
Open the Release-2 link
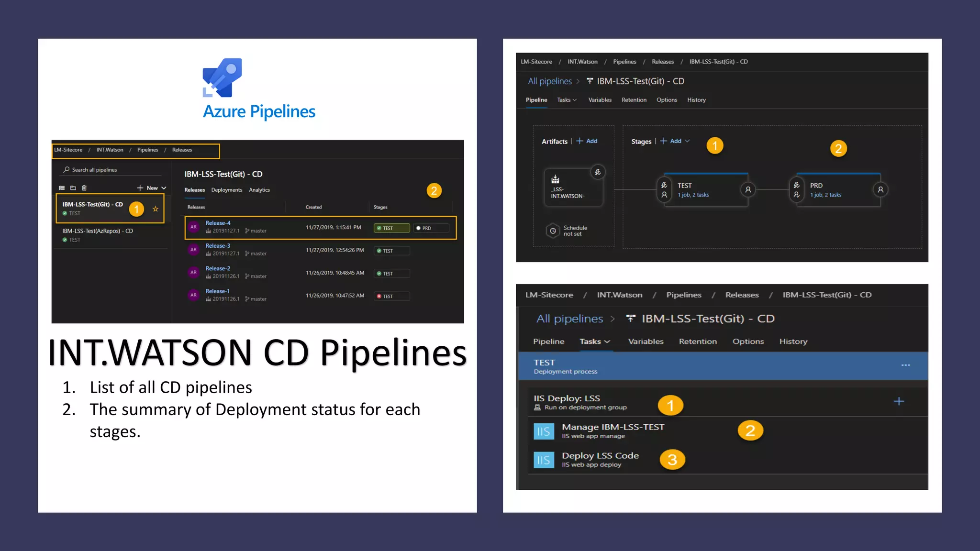218,268
